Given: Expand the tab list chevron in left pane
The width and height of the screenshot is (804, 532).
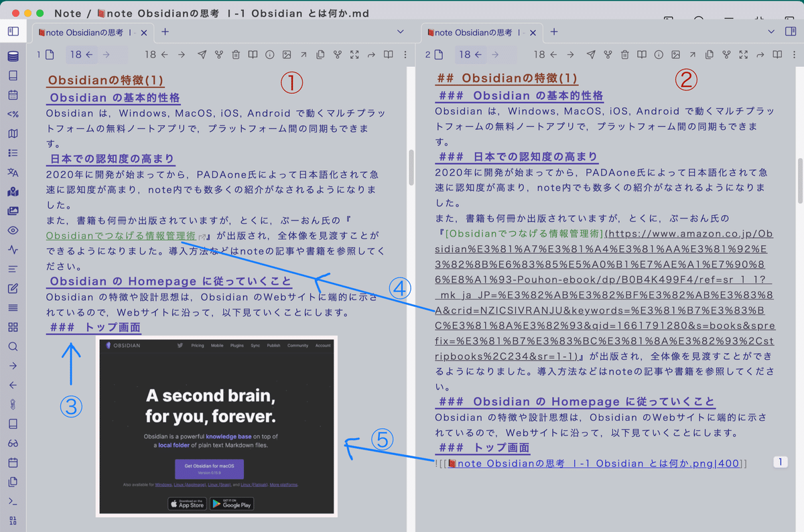Looking at the screenshot, I should pos(401,31).
